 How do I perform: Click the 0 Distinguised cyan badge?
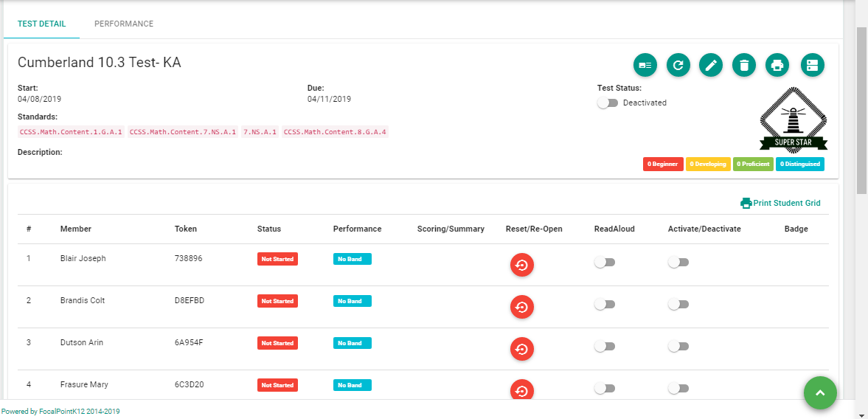point(800,165)
